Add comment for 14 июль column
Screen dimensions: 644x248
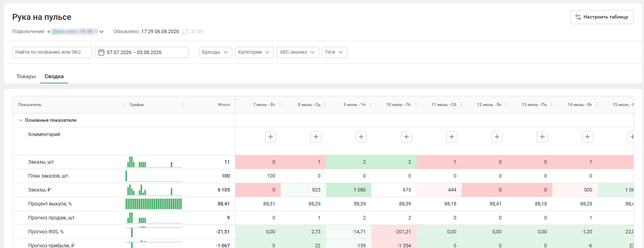[x=587, y=137]
